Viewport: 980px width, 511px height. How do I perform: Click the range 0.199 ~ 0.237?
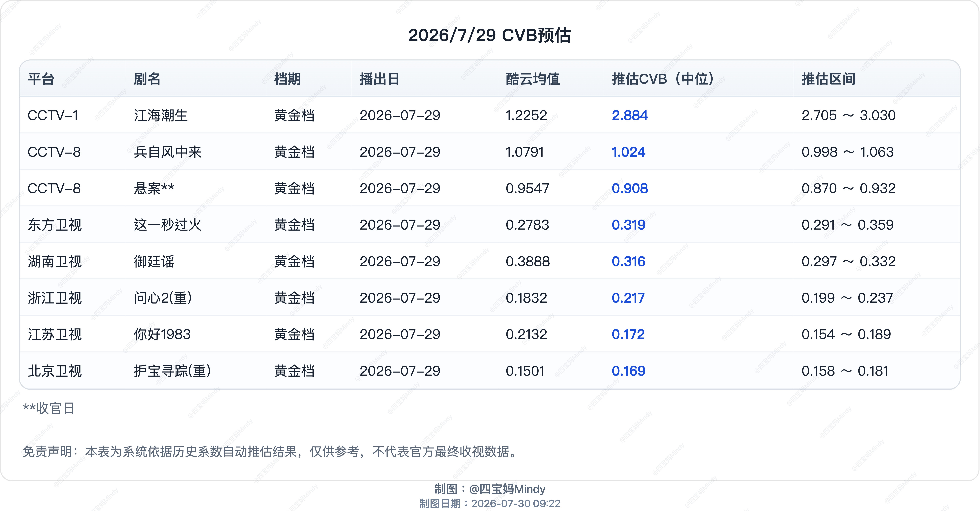[x=847, y=298]
